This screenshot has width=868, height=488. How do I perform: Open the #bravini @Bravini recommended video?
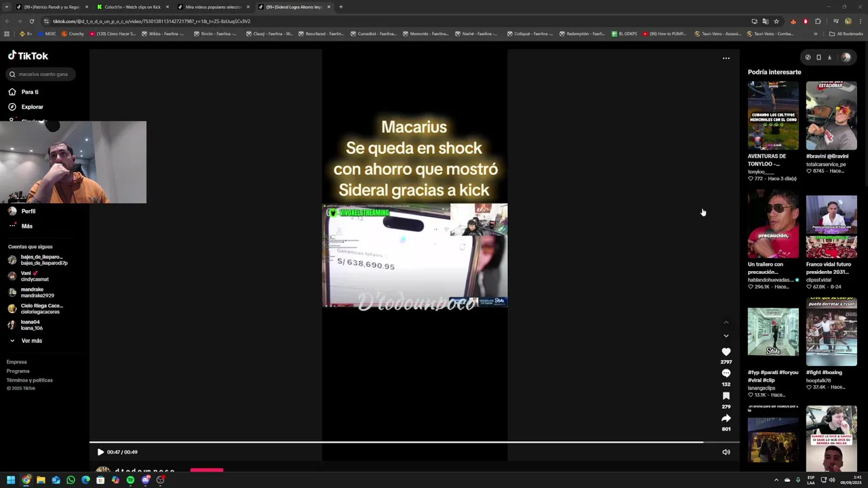tap(831, 115)
